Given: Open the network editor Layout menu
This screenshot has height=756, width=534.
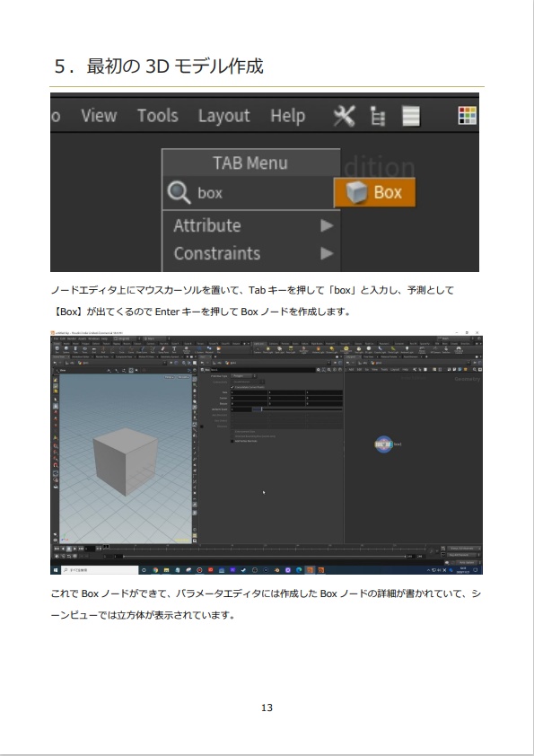Looking at the screenshot, I should (x=395, y=369).
